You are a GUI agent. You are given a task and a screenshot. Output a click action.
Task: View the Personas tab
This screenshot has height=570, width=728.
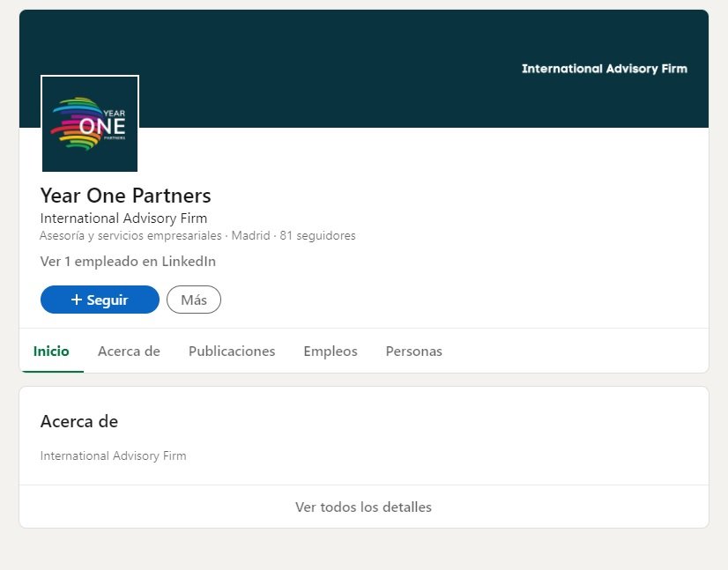tap(413, 352)
